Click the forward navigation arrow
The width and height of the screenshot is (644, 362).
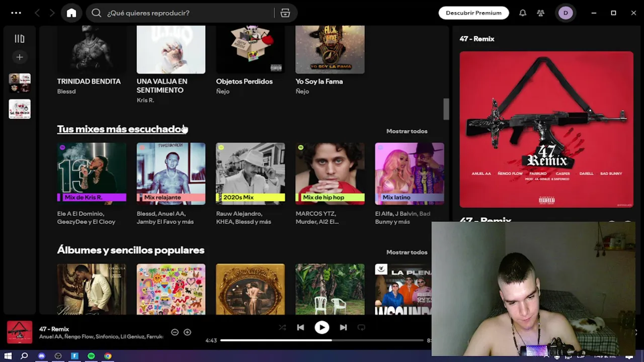point(52,13)
